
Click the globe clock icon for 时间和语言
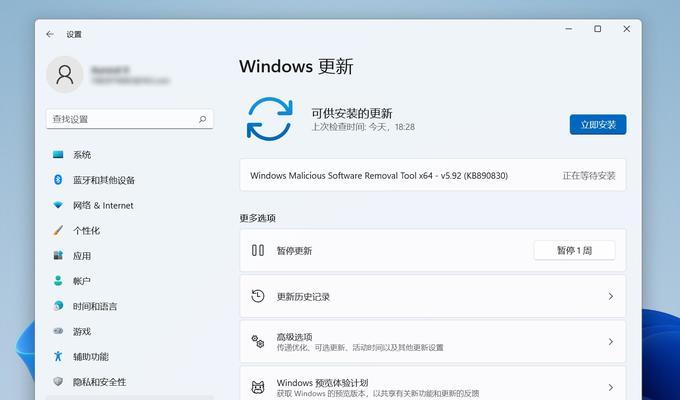(x=58, y=305)
